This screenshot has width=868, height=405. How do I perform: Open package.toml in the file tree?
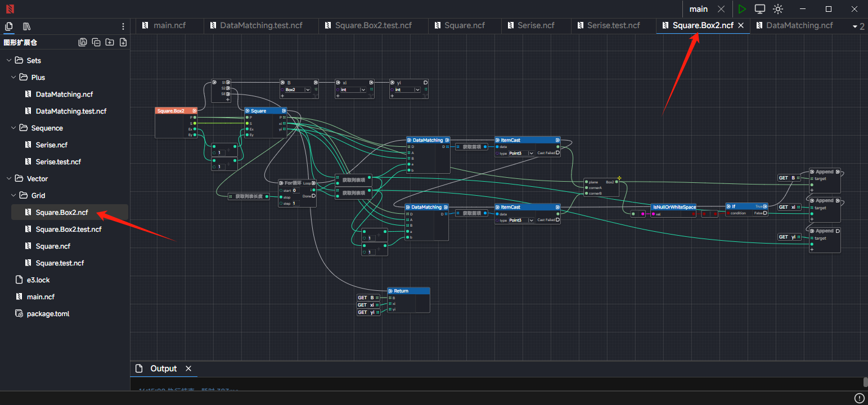[x=48, y=313]
